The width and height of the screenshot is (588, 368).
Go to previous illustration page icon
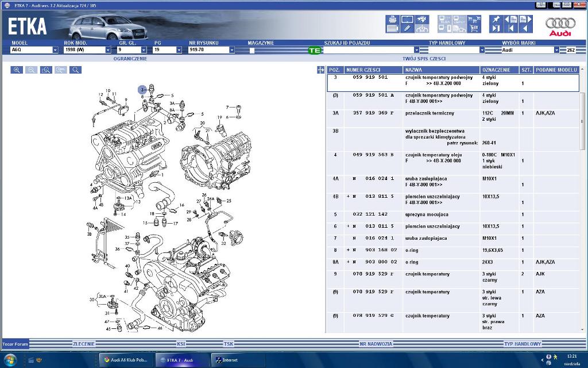click(510, 20)
